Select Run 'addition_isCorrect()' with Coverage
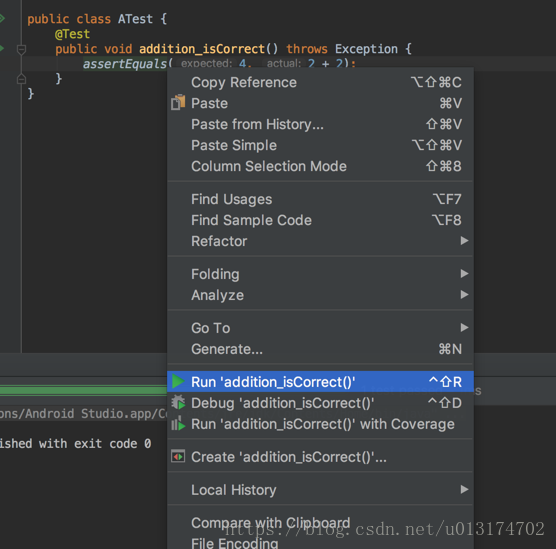The width and height of the screenshot is (556, 549). pos(320,423)
